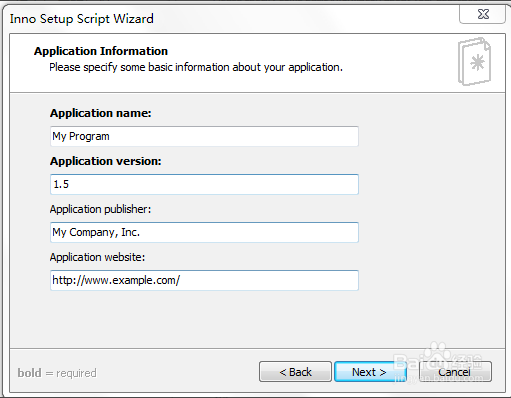Close the Inno Setup Script Wizard window
Viewport: 511px width, 398px height.
click(482, 14)
